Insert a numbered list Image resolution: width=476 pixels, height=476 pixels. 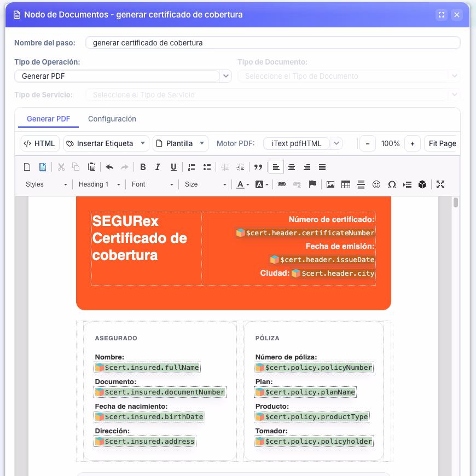pos(191,167)
